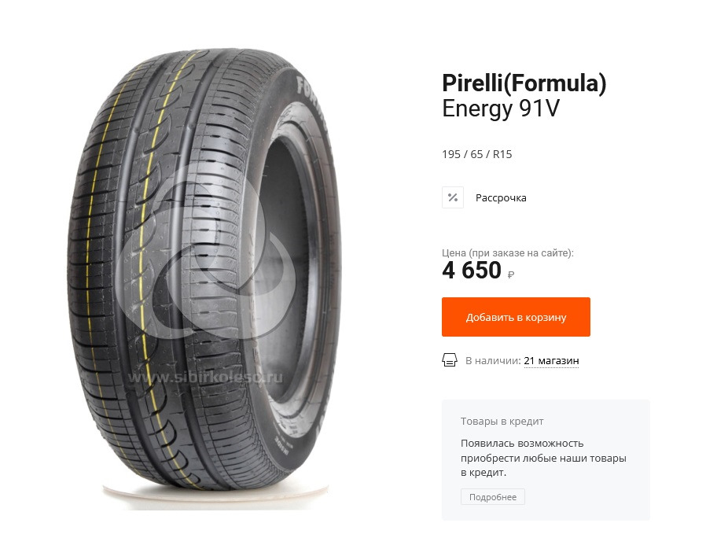Click the tire size "195 / 65 / R15"
This screenshot has width=728, height=560.
tap(477, 154)
